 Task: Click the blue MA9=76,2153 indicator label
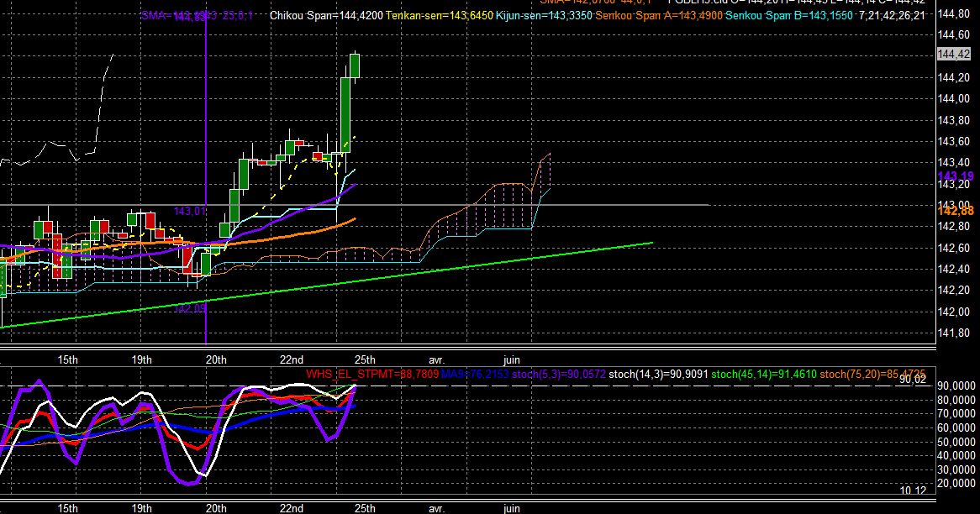[474, 375]
